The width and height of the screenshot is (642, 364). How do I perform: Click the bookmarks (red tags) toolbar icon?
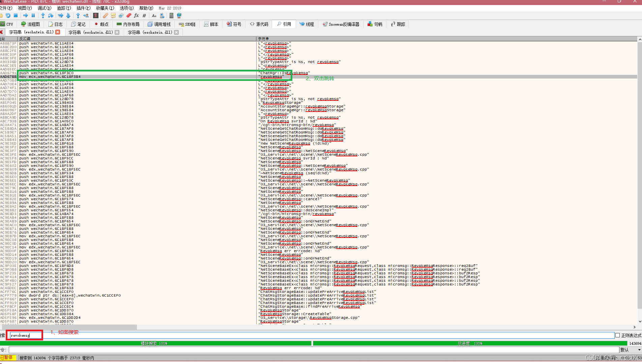[129, 16]
